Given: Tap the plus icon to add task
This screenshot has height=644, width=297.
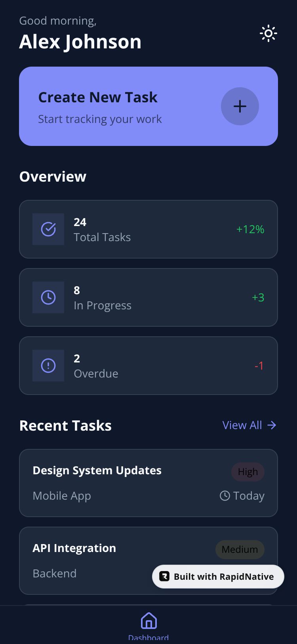Looking at the screenshot, I should (240, 106).
